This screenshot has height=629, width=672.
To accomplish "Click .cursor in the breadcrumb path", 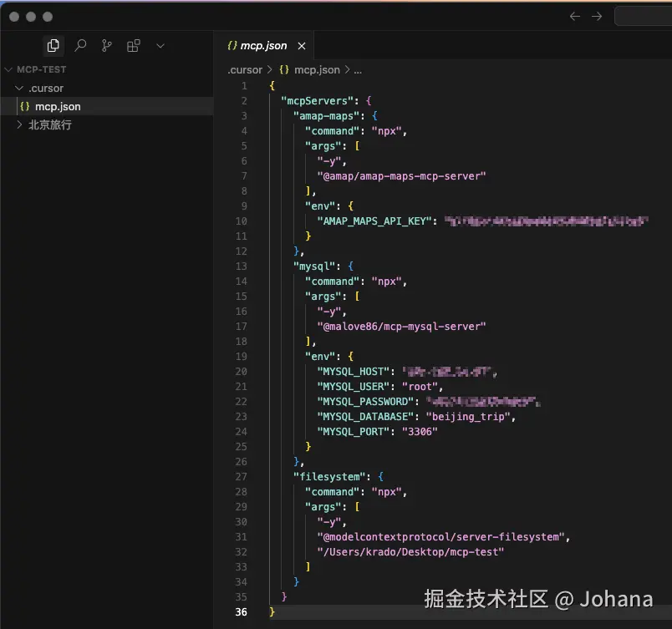I will pyautogui.click(x=246, y=69).
